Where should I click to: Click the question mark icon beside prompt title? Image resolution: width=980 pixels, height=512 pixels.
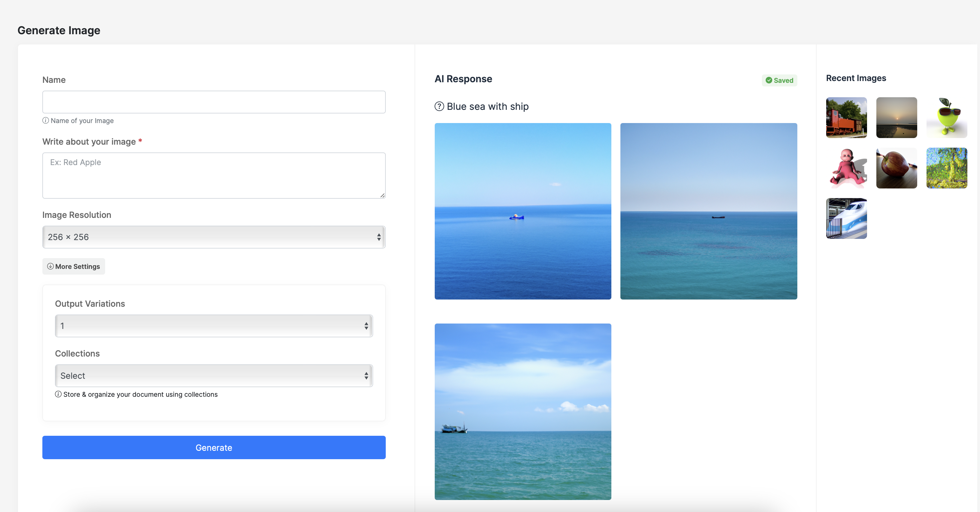coord(439,107)
